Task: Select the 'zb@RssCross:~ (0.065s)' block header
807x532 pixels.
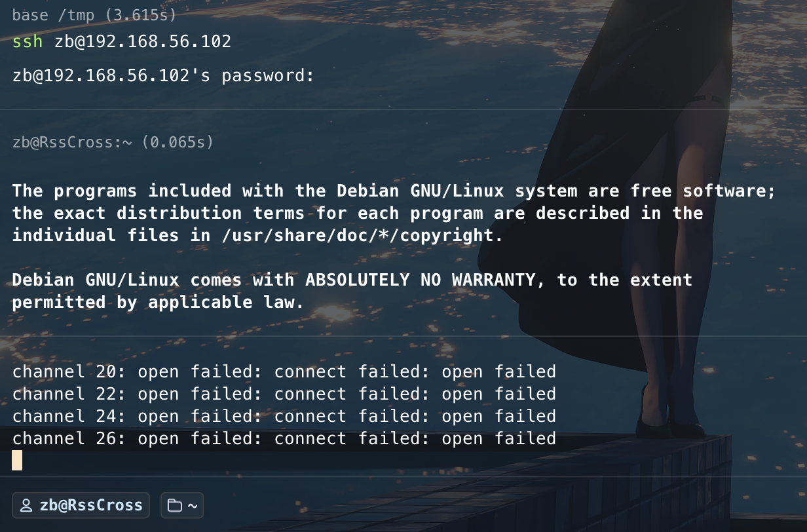Action: (113, 142)
